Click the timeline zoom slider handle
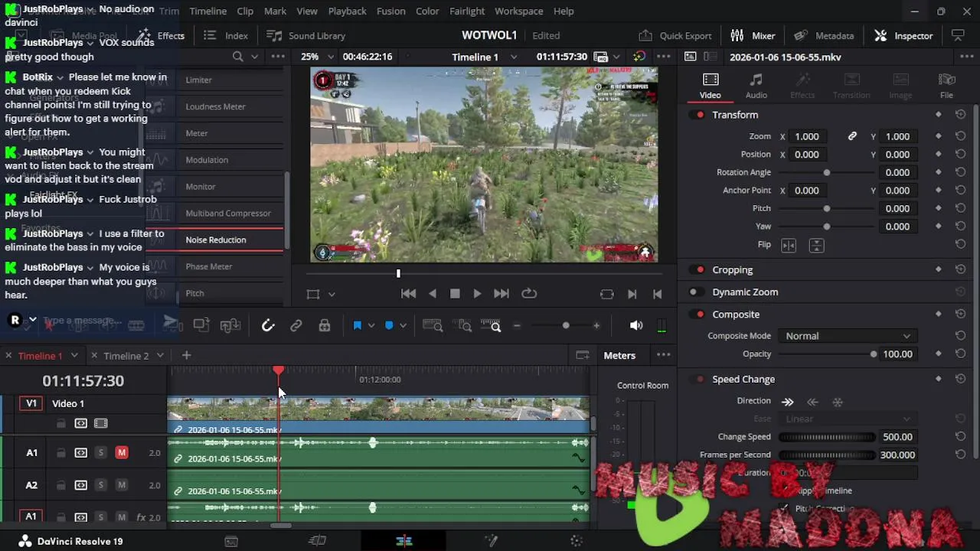The image size is (980, 551). (x=566, y=326)
